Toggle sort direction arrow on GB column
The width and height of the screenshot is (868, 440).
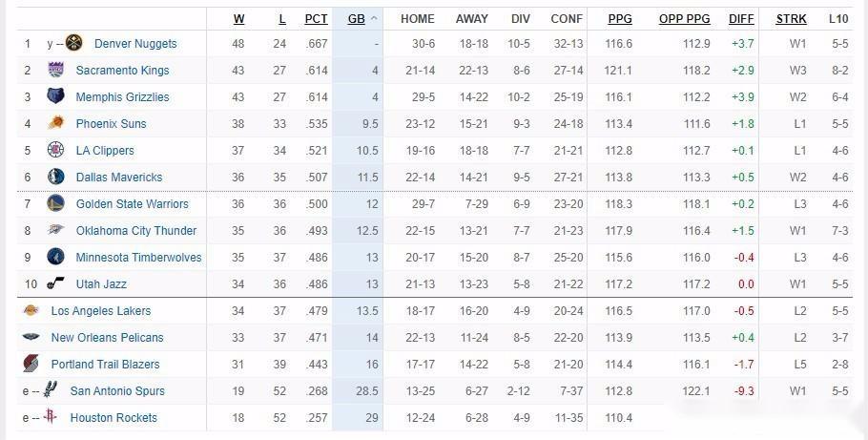[x=374, y=18]
